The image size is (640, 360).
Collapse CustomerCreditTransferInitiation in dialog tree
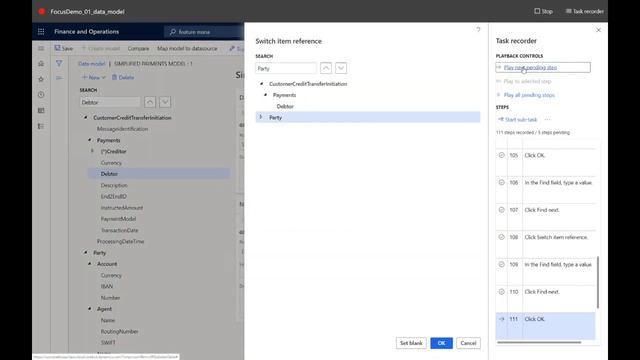point(262,84)
